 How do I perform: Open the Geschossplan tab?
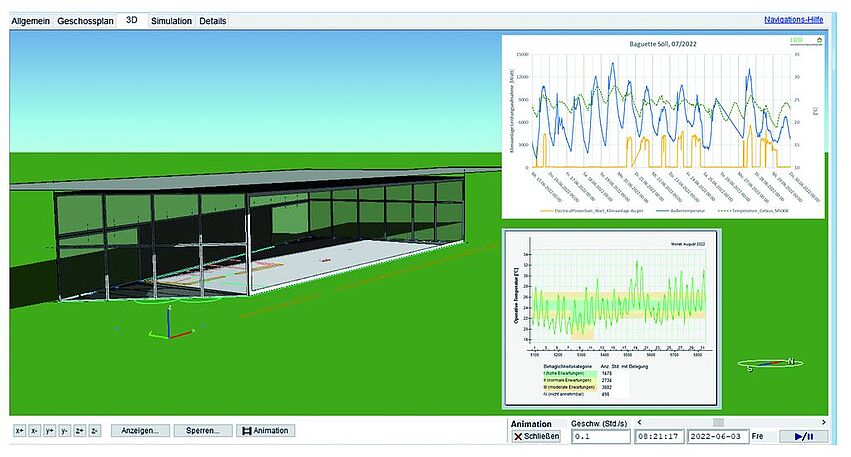click(85, 21)
